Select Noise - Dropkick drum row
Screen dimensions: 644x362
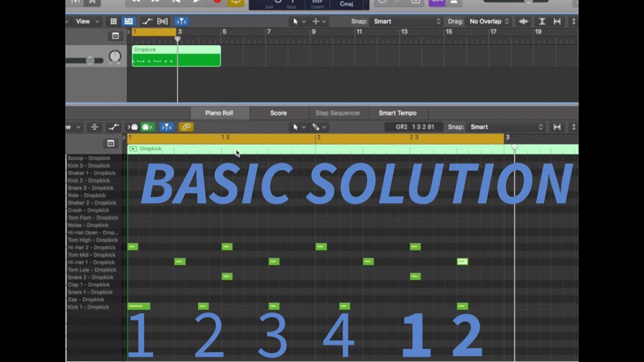click(88, 225)
